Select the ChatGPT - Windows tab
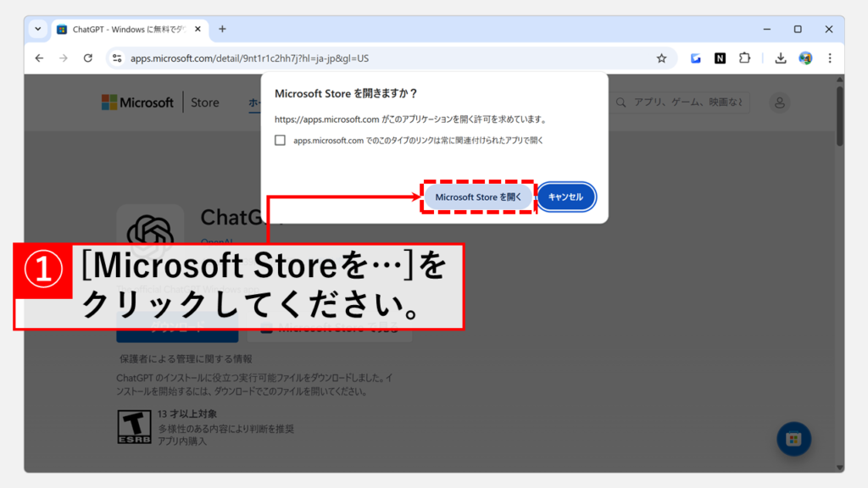The image size is (868, 488). coord(130,30)
